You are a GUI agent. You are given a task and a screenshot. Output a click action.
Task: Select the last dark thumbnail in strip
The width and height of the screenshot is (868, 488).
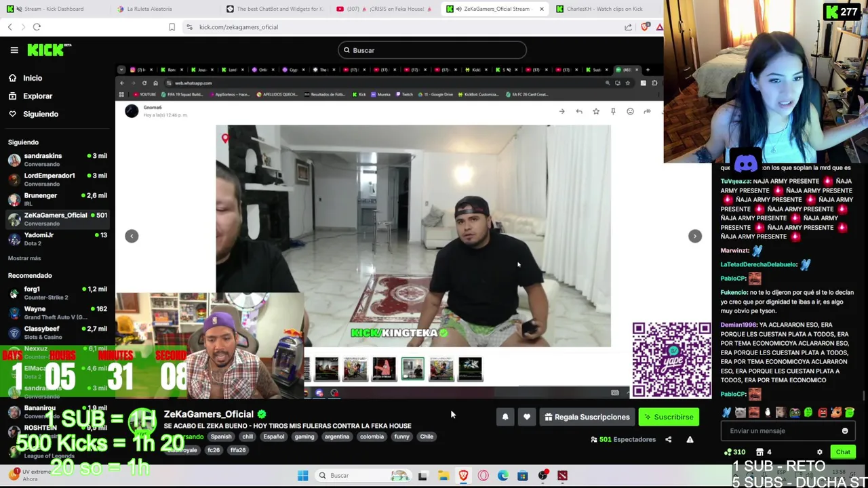click(x=470, y=369)
